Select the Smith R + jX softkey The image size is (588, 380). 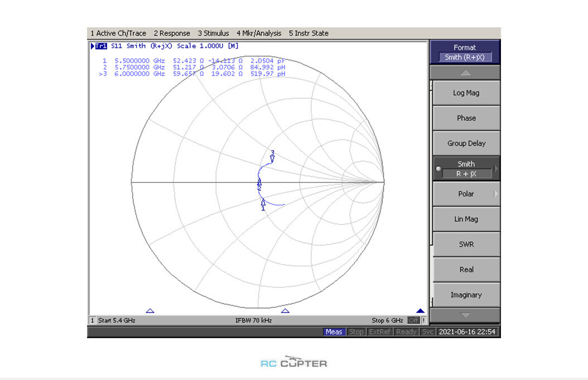[466, 169]
